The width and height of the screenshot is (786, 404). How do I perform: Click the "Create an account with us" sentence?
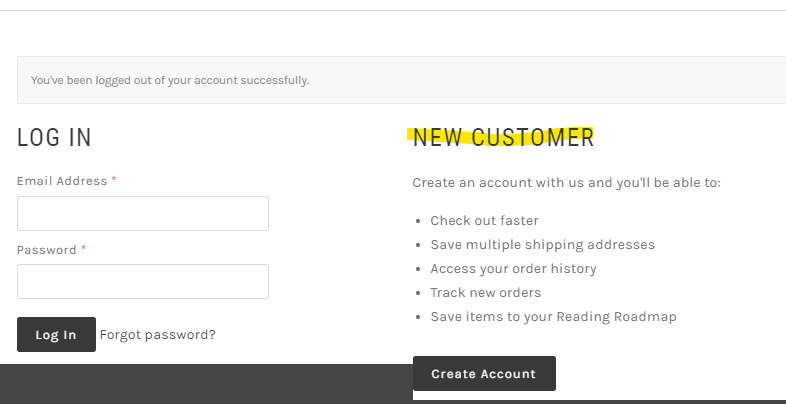pos(566,183)
